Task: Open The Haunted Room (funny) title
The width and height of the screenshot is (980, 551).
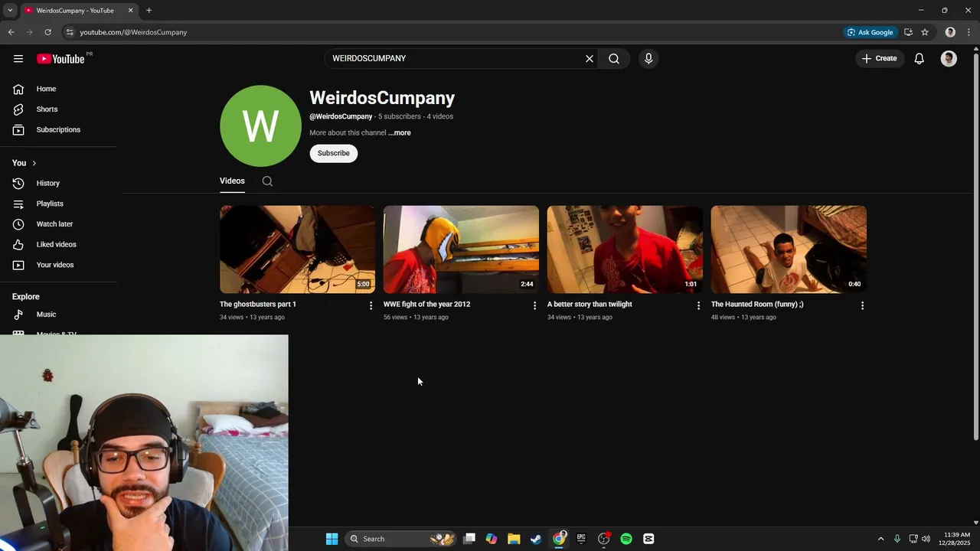Action: coord(757,305)
